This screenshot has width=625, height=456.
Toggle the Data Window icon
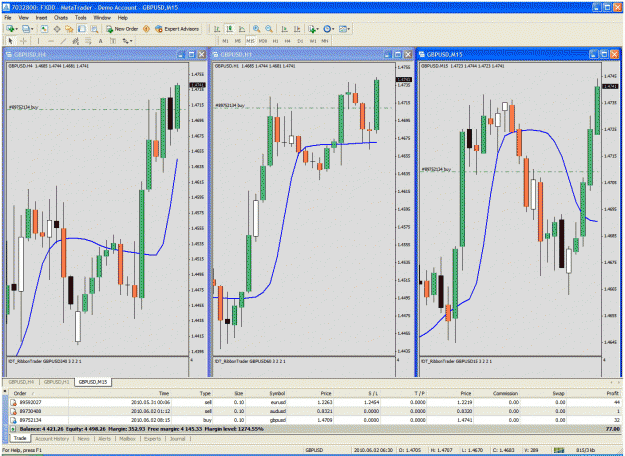pyautogui.click(x=57, y=29)
